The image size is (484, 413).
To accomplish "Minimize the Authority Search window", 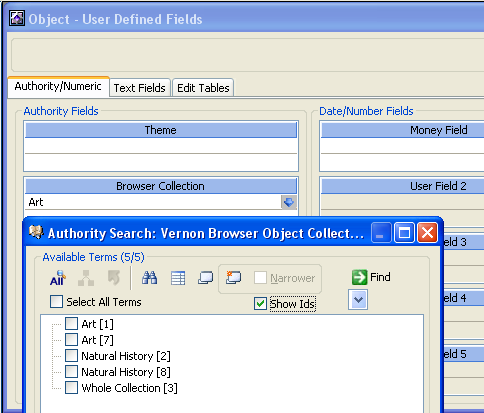I will click(x=381, y=232).
